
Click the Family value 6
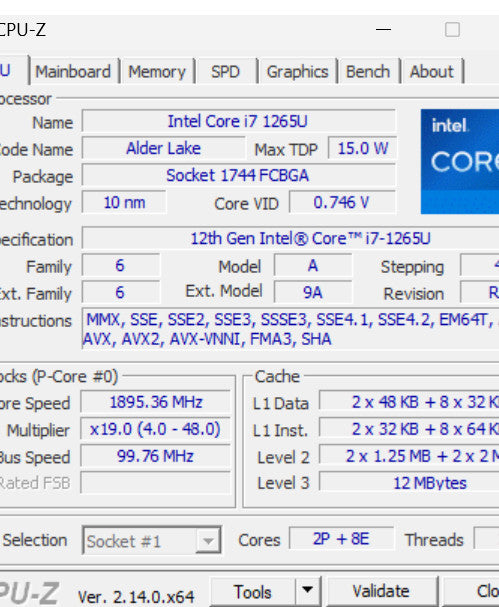point(120,266)
